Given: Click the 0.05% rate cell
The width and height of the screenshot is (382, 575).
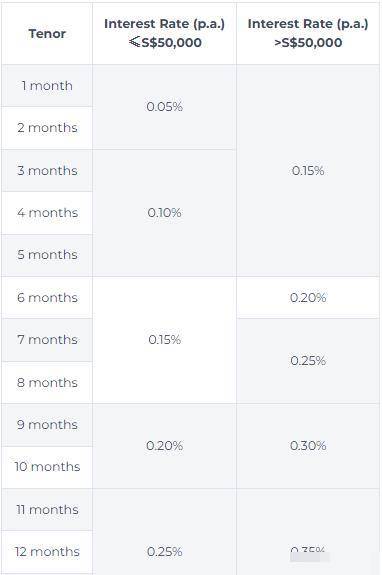Looking at the screenshot, I should tap(164, 107).
